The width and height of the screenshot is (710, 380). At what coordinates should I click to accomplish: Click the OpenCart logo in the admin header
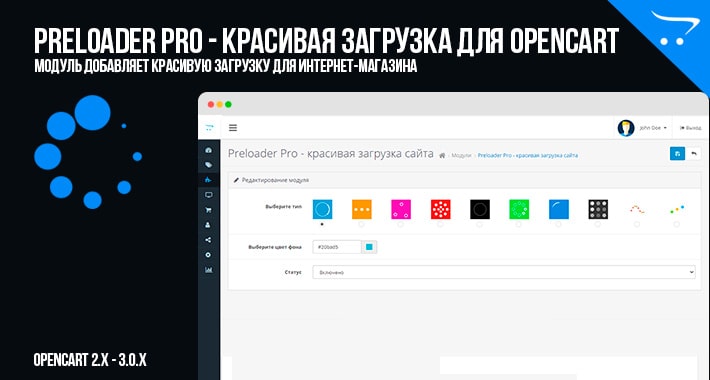click(x=209, y=128)
